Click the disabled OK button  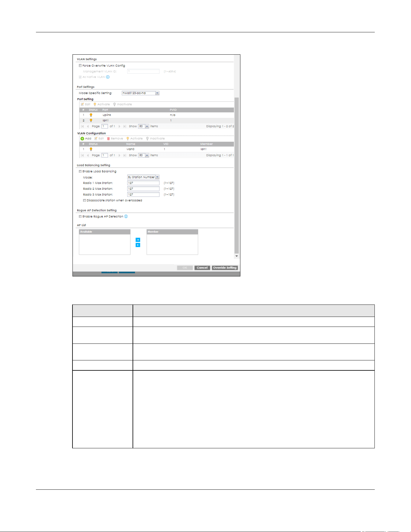185,268
